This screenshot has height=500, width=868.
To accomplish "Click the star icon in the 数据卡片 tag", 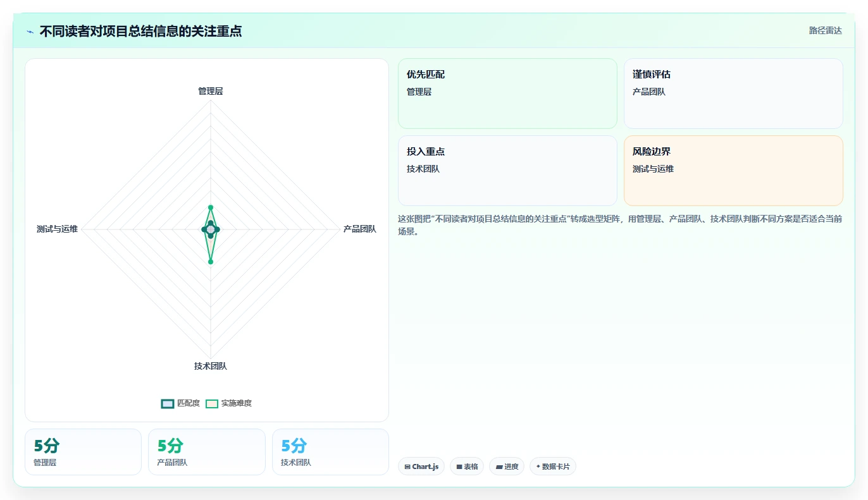I will pyautogui.click(x=538, y=466).
